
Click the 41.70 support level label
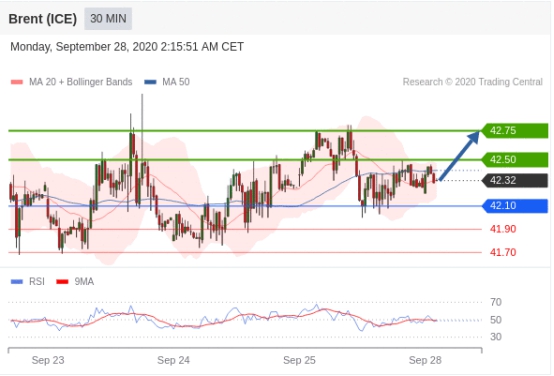pyautogui.click(x=503, y=252)
